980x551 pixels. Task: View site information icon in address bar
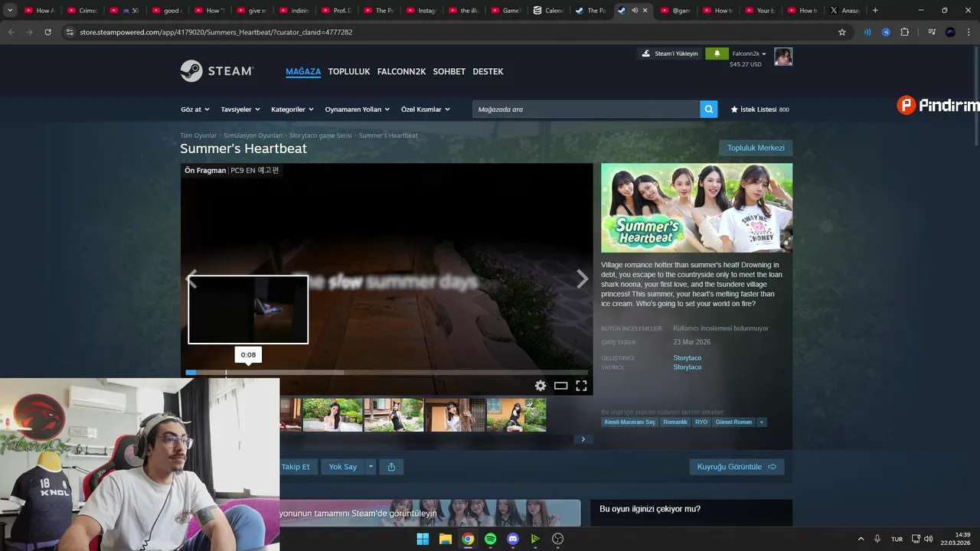click(70, 32)
